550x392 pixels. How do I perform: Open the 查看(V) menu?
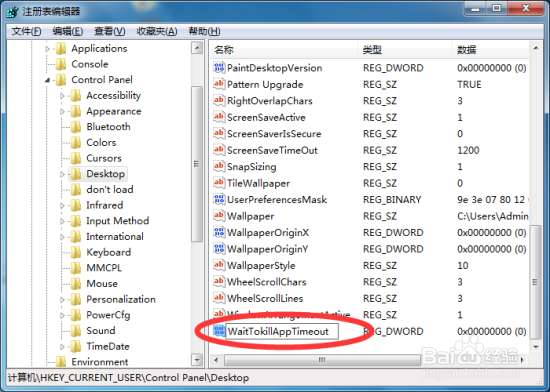coord(109,32)
